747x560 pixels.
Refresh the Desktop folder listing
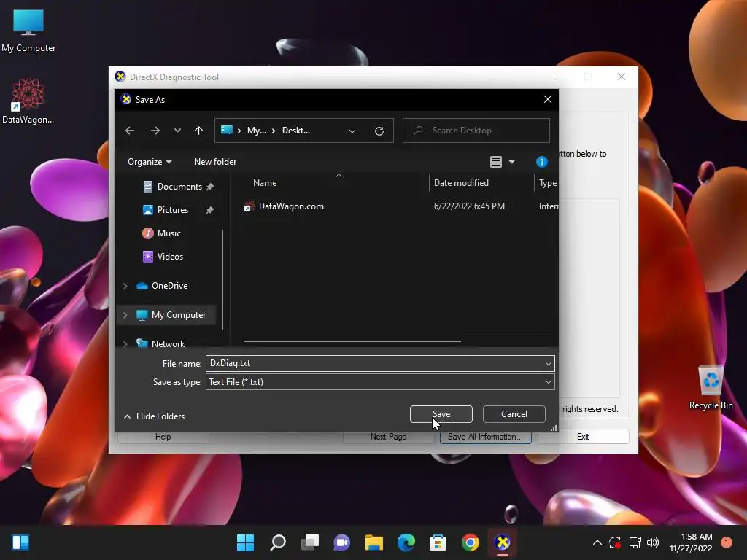click(x=379, y=131)
